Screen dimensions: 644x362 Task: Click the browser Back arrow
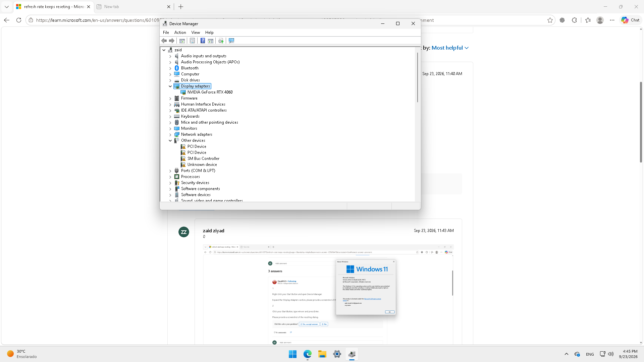coord(7,20)
